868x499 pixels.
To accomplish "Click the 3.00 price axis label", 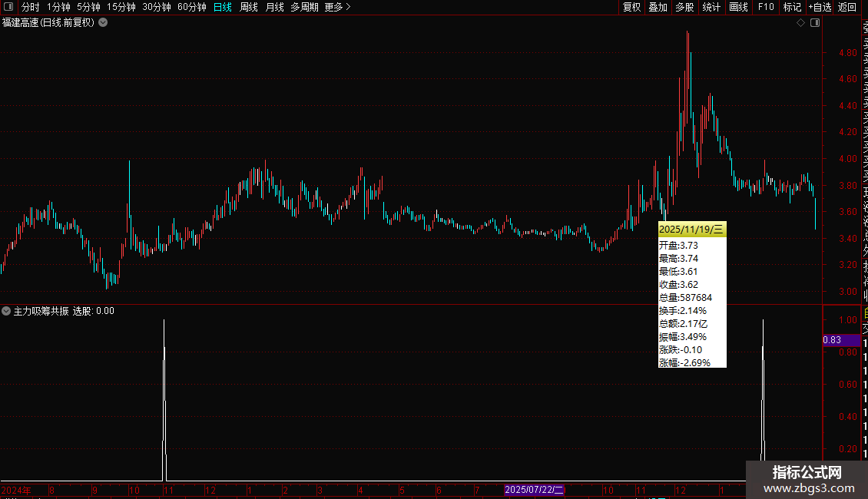I will (847, 292).
